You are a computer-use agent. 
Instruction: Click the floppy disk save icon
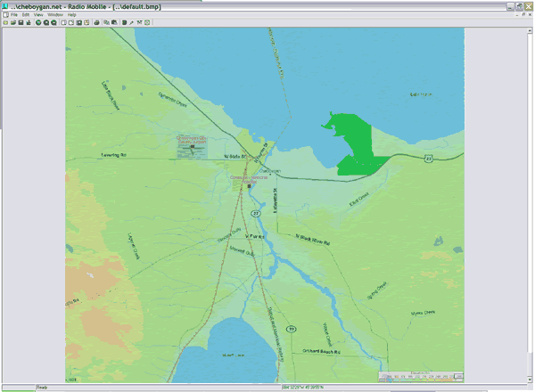20,22
